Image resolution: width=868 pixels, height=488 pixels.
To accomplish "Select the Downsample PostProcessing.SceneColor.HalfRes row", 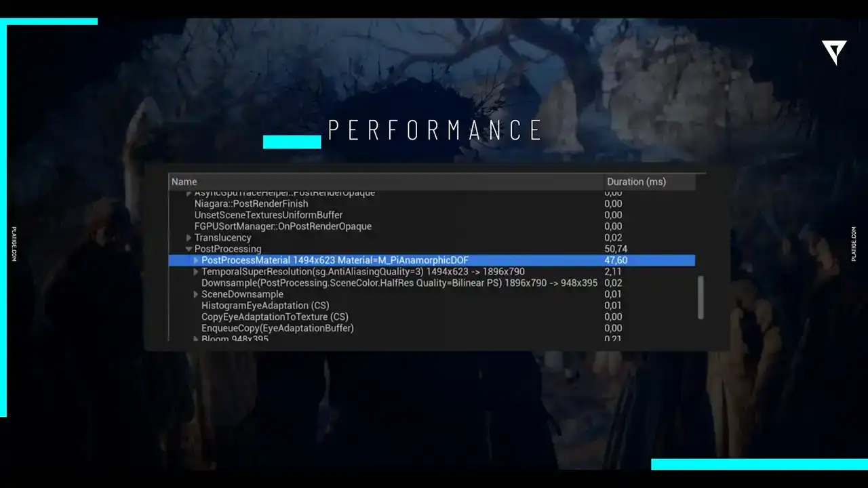I will pos(399,283).
